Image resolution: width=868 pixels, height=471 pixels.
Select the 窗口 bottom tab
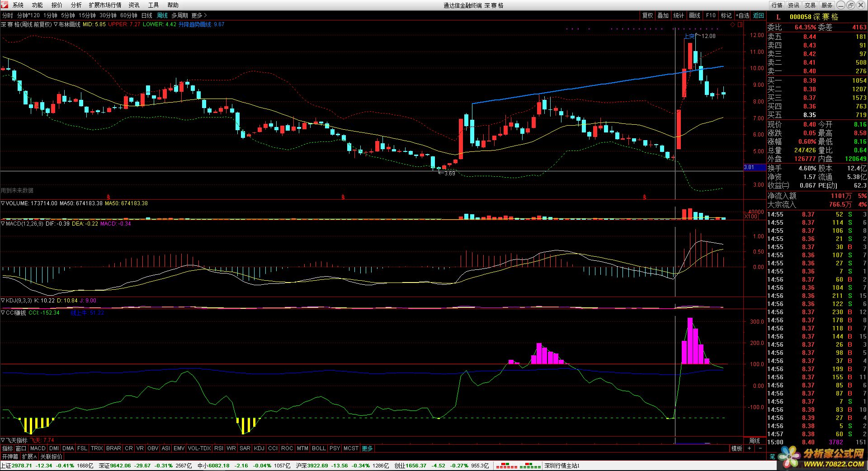(21, 448)
